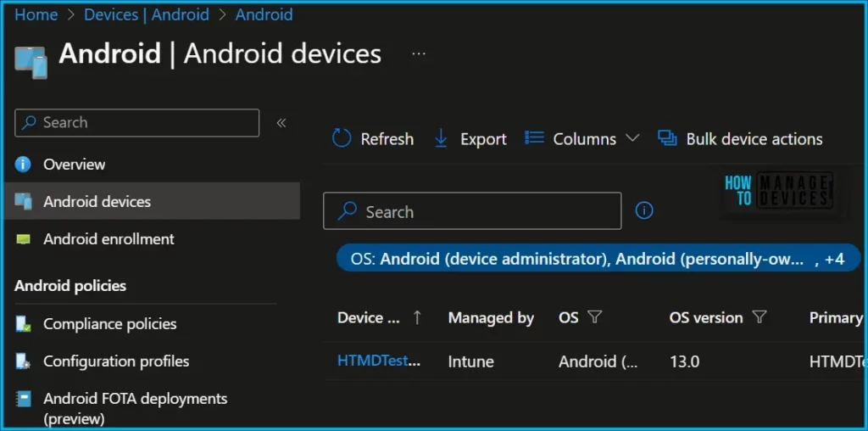Click the Configuration profiles icon
Image resolution: width=868 pixels, height=431 pixels.
(23, 361)
